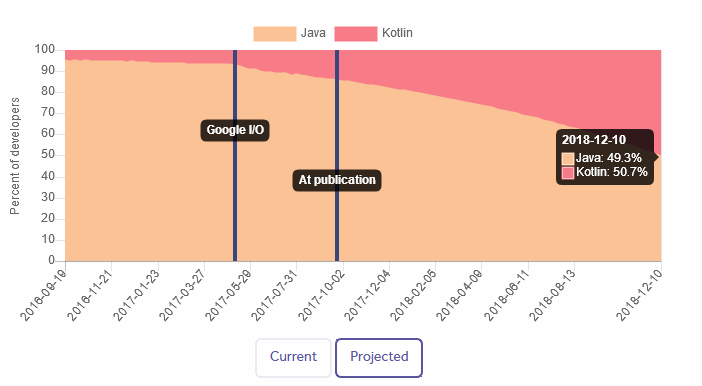Image resolution: width=702 pixels, height=386 pixels.
Task: Click the Current button
Action: [x=293, y=357]
